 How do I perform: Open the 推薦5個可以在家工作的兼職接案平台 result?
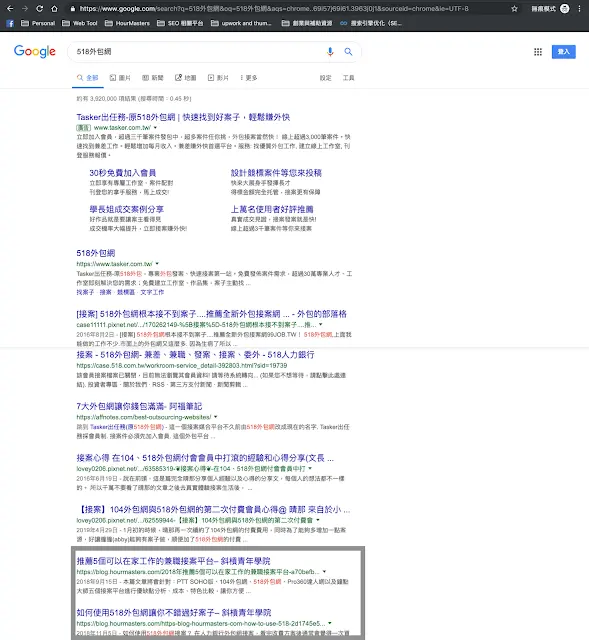click(173, 561)
